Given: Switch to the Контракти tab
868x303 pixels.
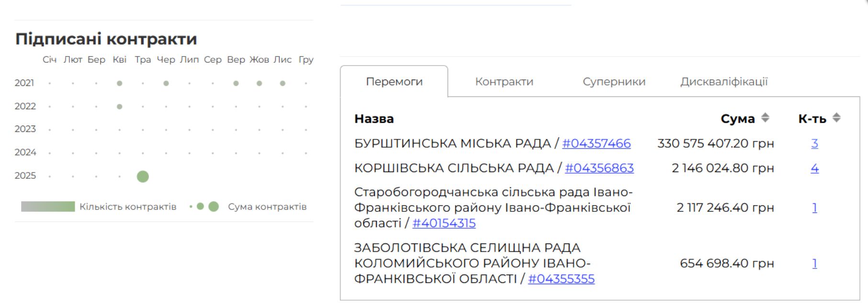Looking at the screenshot, I should pos(504,82).
